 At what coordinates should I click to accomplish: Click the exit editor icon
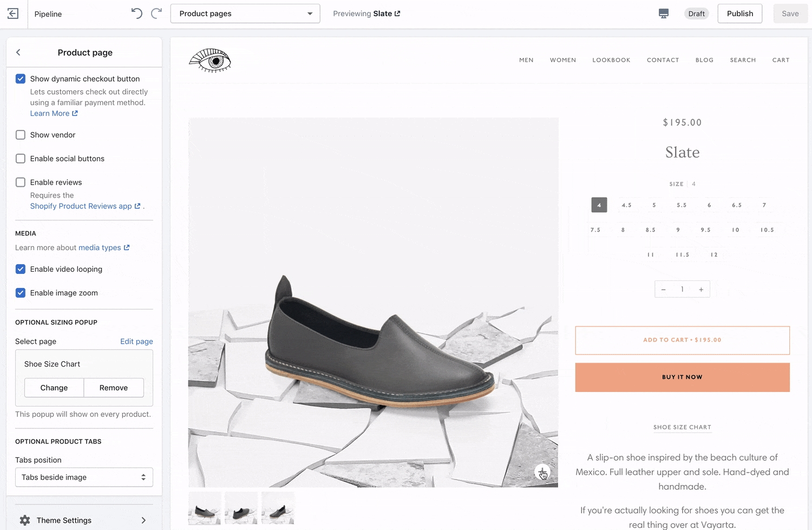tap(13, 14)
